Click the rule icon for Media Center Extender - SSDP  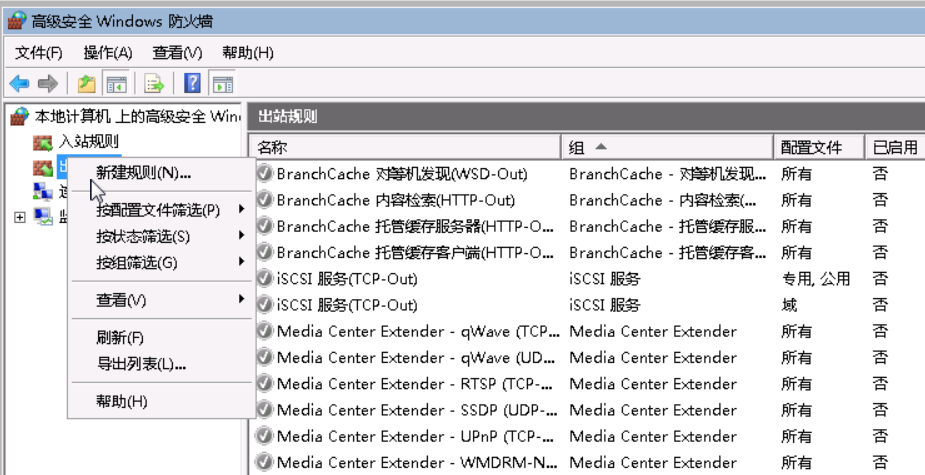pos(265,410)
